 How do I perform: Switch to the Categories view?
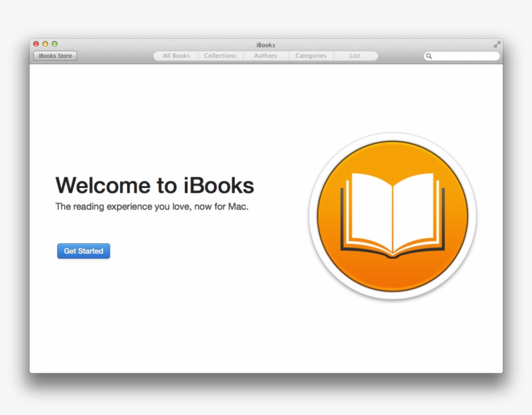[310, 56]
